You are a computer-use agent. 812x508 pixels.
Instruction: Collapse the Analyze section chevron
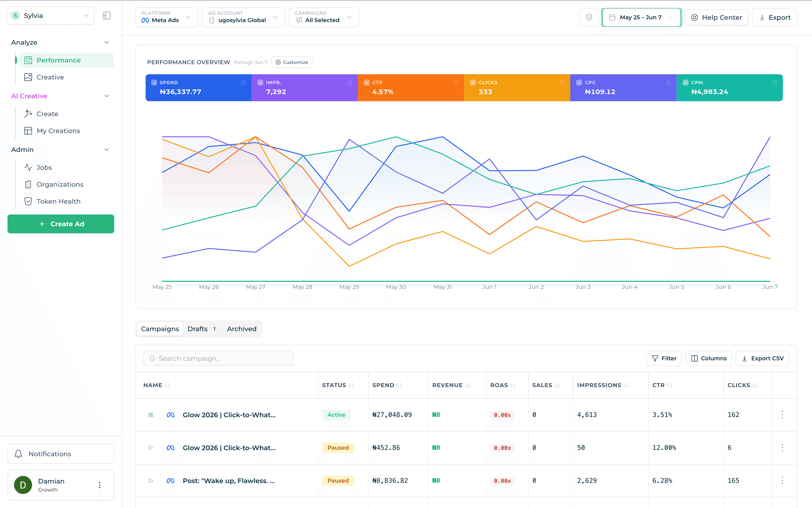pyautogui.click(x=107, y=42)
